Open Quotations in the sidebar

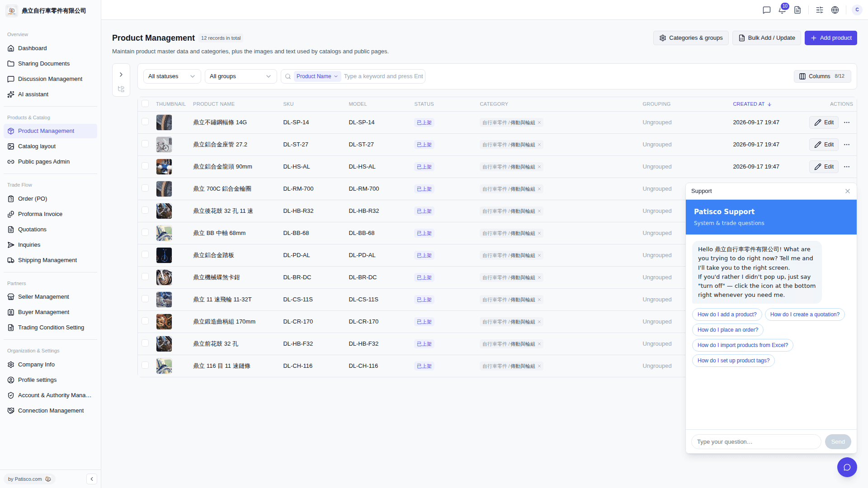click(50, 230)
